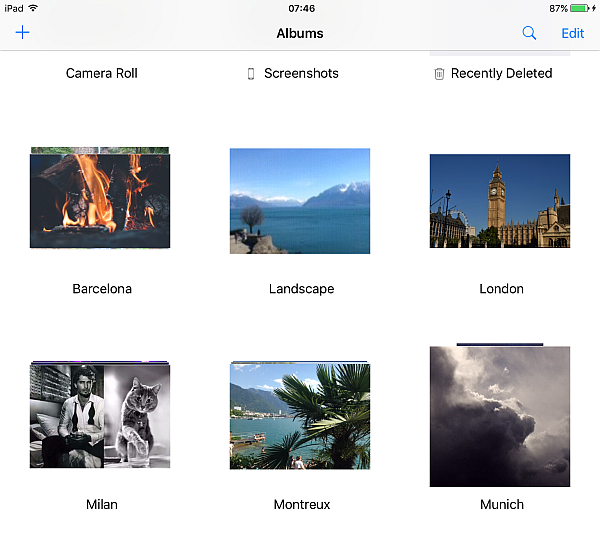Open the Screenshots album label
This screenshot has width=600, height=539.
pyautogui.click(x=301, y=73)
